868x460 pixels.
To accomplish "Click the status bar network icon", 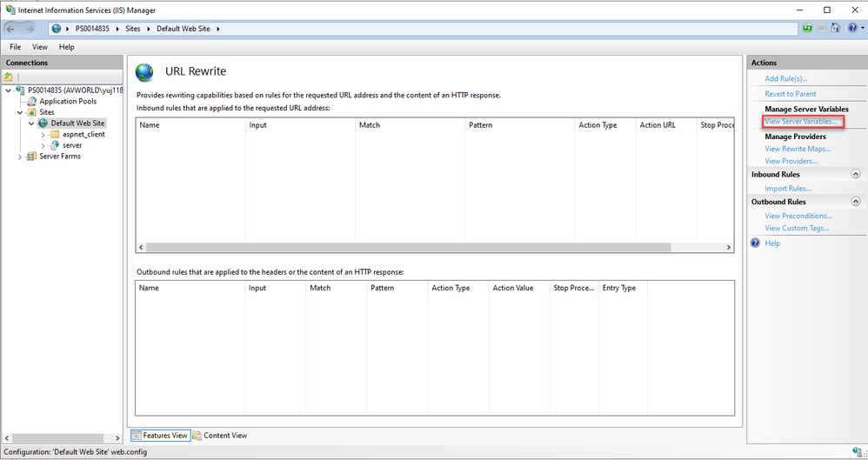I will [857, 451].
